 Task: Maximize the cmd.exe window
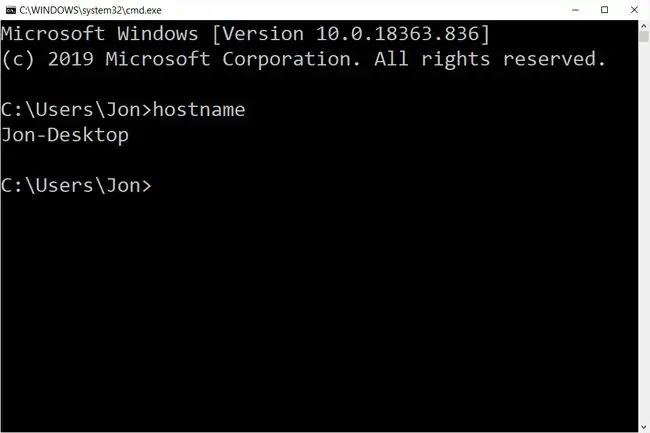604,10
